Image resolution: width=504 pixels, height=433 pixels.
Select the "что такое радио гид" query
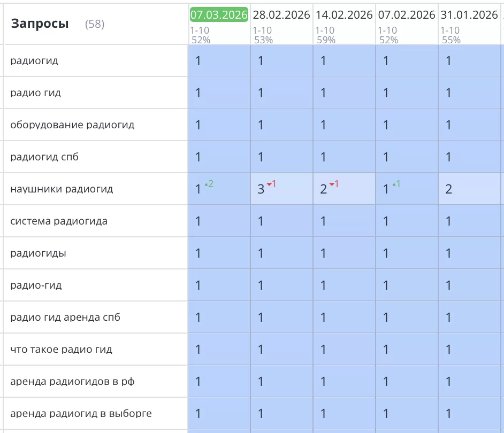tap(61, 349)
